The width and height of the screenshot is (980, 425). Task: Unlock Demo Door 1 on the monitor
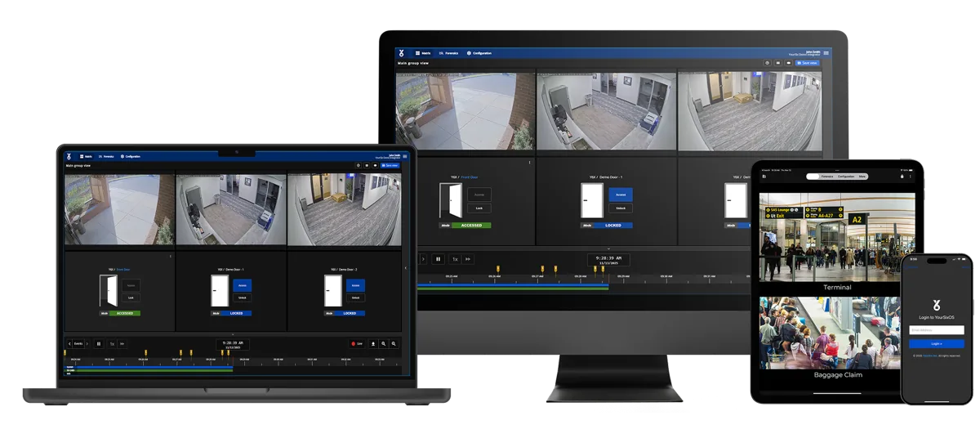point(621,208)
